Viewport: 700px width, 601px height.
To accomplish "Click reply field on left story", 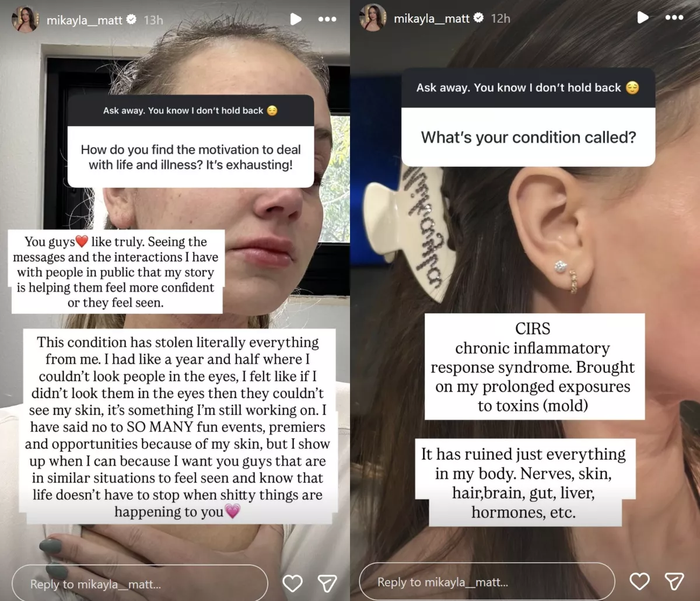I will tap(140, 583).
